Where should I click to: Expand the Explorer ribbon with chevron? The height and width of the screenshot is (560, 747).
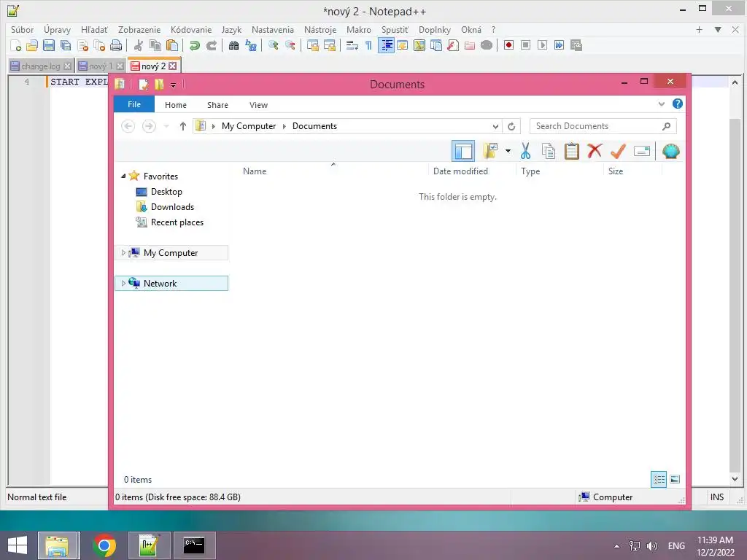point(661,104)
